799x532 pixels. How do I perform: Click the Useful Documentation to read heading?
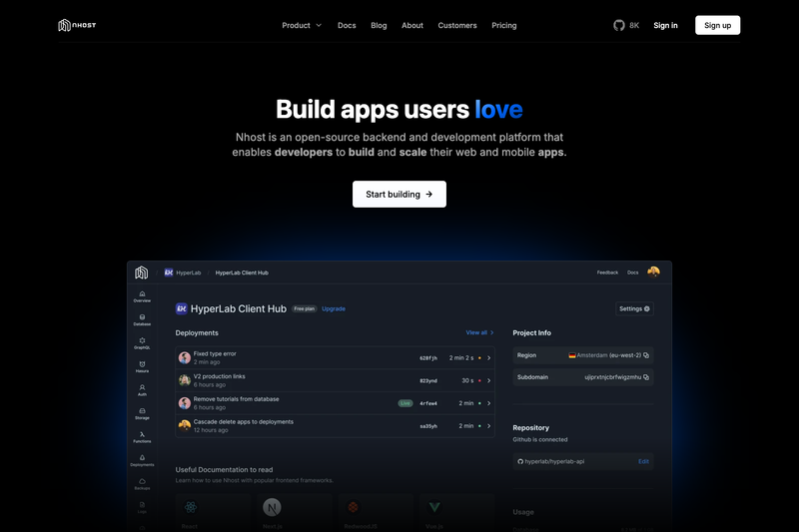pyautogui.click(x=224, y=469)
